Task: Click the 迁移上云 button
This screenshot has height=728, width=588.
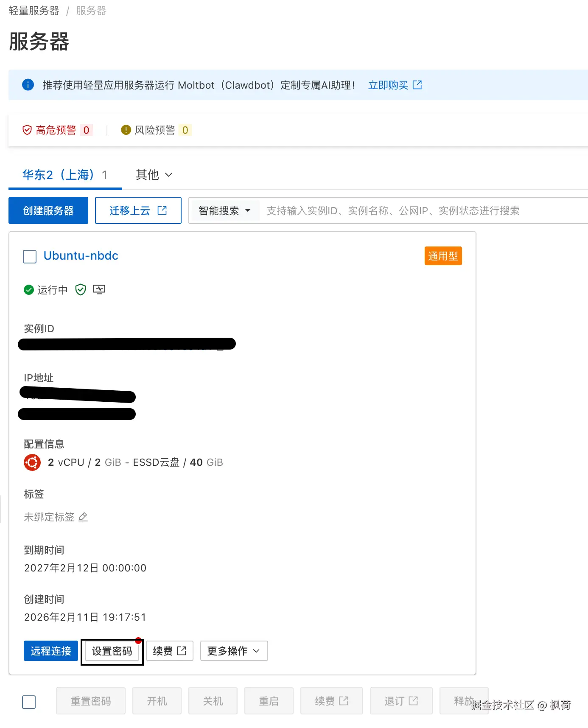Action: (138, 210)
